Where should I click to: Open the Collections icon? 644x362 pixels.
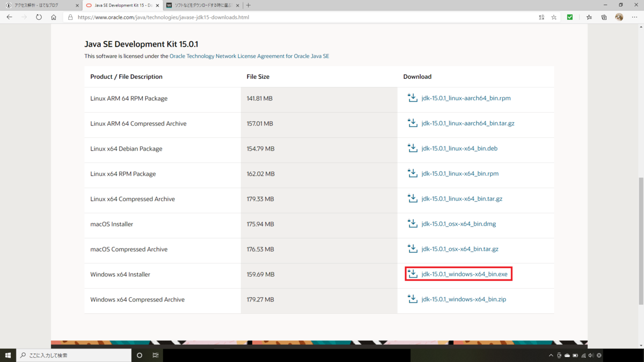tap(604, 17)
